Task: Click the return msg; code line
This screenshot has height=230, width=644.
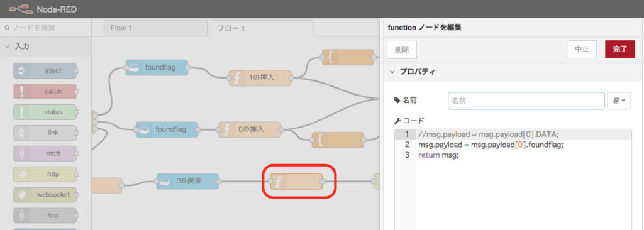Action: click(x=438, y=156)
